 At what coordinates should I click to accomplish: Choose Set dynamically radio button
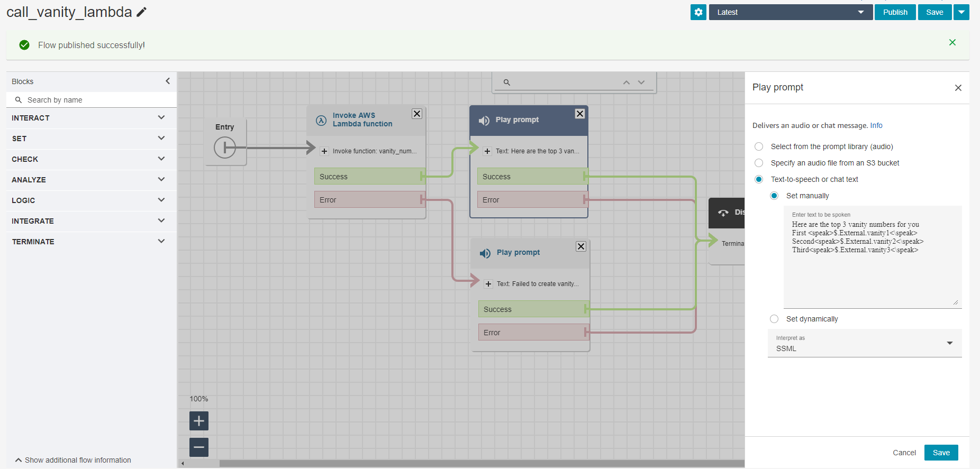(774, 319)
